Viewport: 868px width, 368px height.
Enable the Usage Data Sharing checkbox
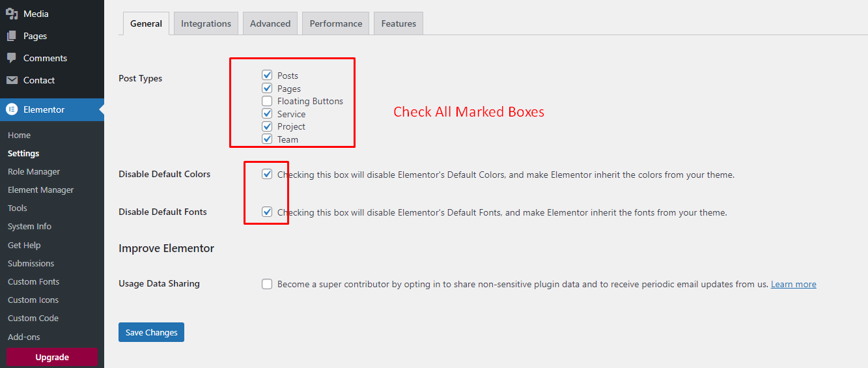point(267,284)
